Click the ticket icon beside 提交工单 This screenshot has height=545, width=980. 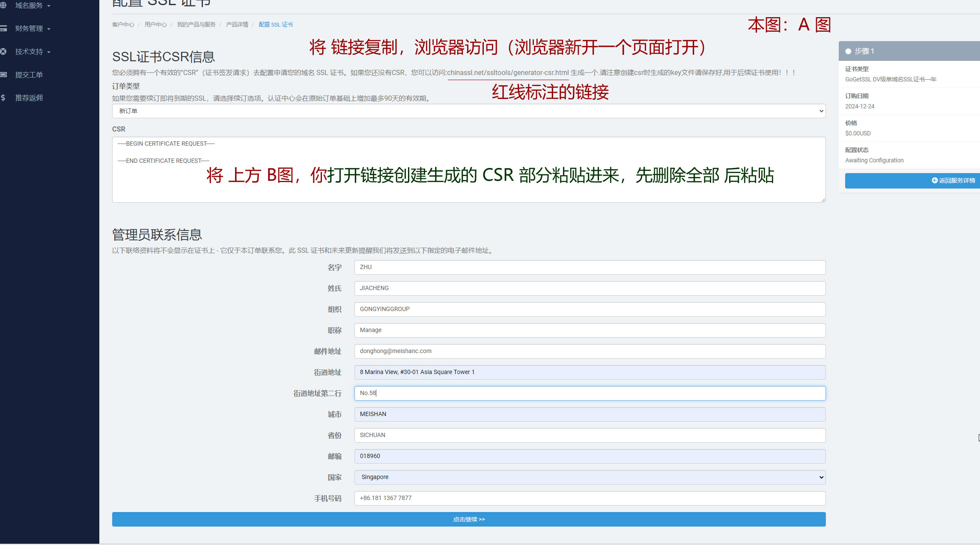3,75
